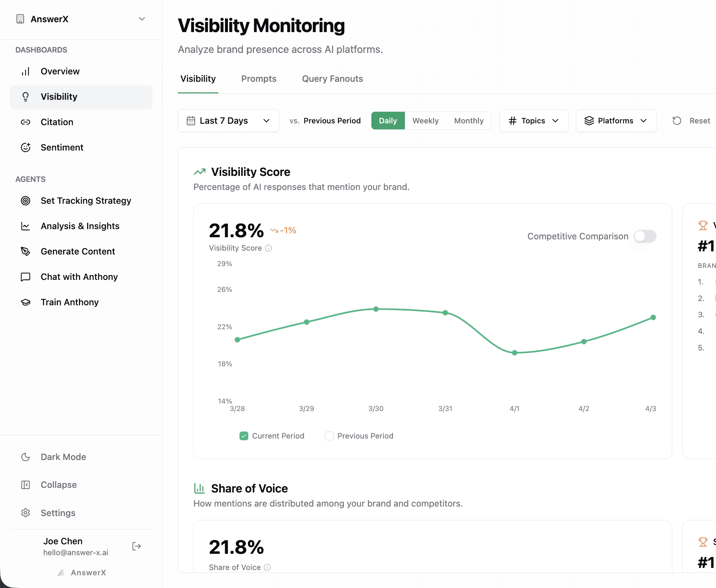Click the logout icon beside Joe Chen
Viewport: 716px width, 588px height.
[x=136, y=546]
